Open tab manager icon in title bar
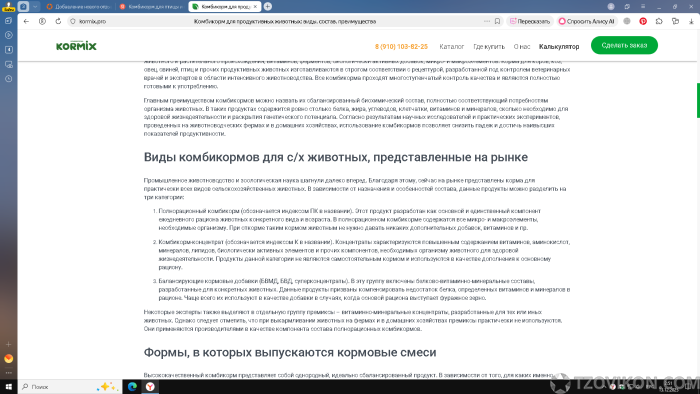The image size is (700, 394). pyautogui.click(x=627, y=6)
